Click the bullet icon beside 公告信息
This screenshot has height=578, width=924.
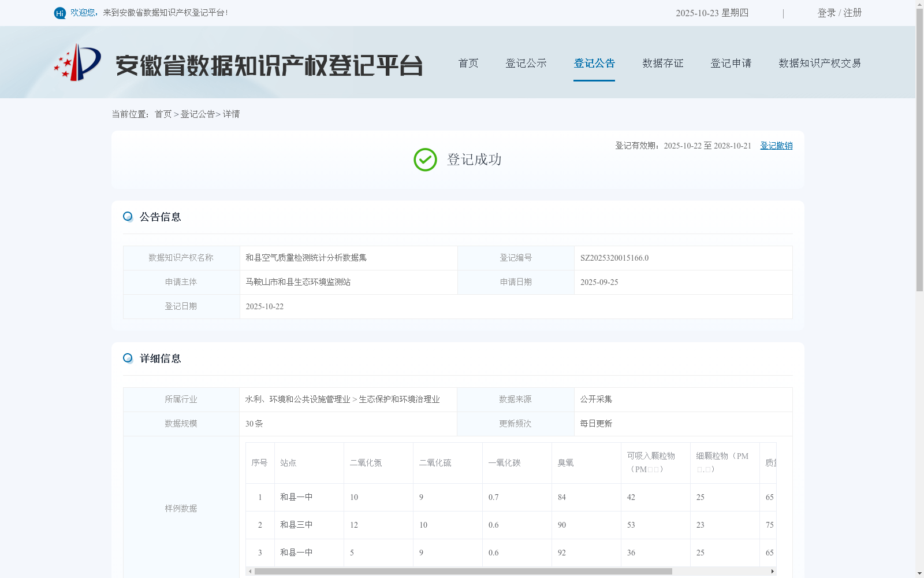pyautogui.click(x=128, y=216)
